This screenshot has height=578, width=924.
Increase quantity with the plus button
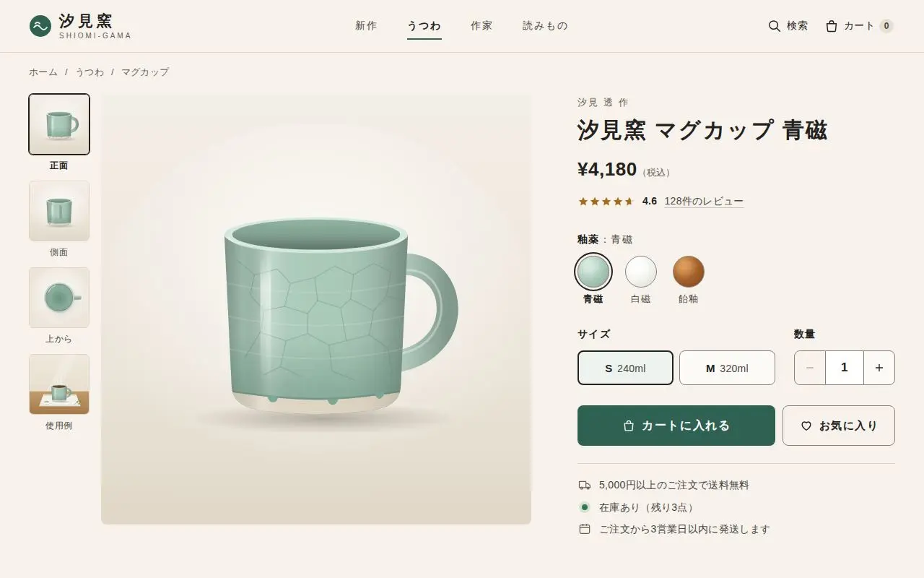coord(879,368)
